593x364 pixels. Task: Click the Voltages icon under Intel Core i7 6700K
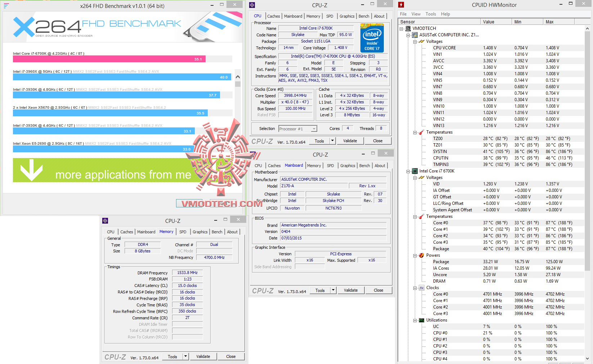tap(422, 177)
